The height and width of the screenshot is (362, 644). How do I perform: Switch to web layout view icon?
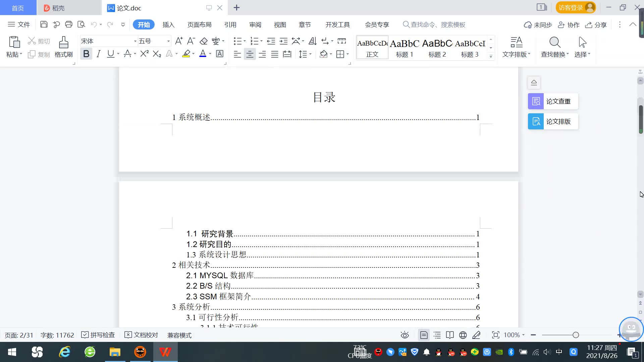click(x=463, y=335)
